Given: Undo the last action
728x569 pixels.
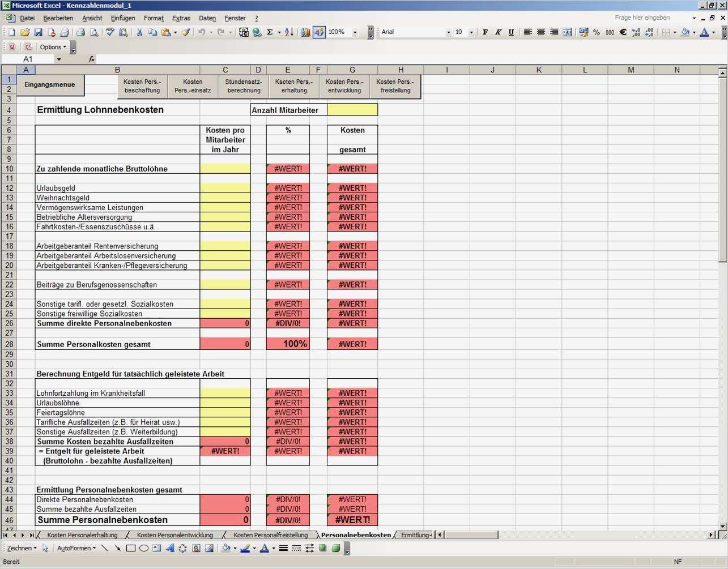Looking at the screenshot, I should point(202,32).
